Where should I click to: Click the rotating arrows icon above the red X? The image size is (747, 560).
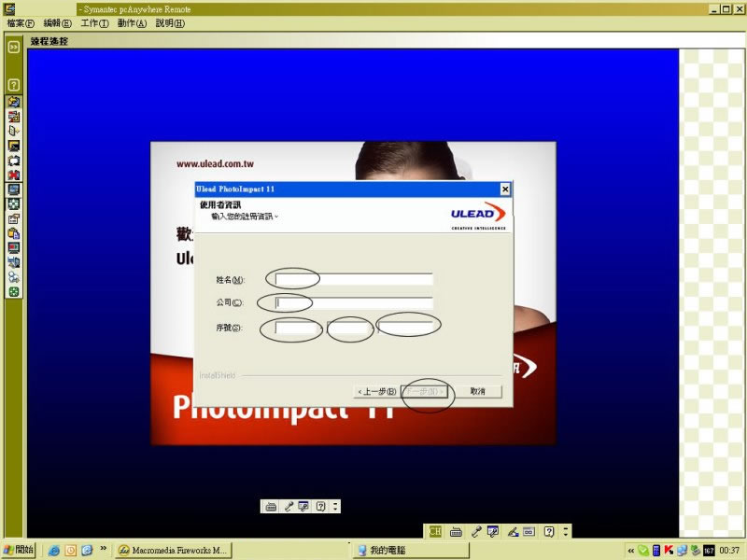click(14, 161)
